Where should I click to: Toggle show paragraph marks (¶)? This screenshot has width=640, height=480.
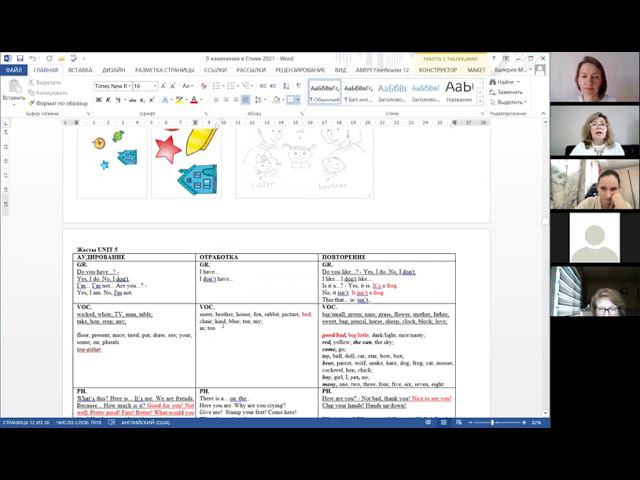coord(299,86)
